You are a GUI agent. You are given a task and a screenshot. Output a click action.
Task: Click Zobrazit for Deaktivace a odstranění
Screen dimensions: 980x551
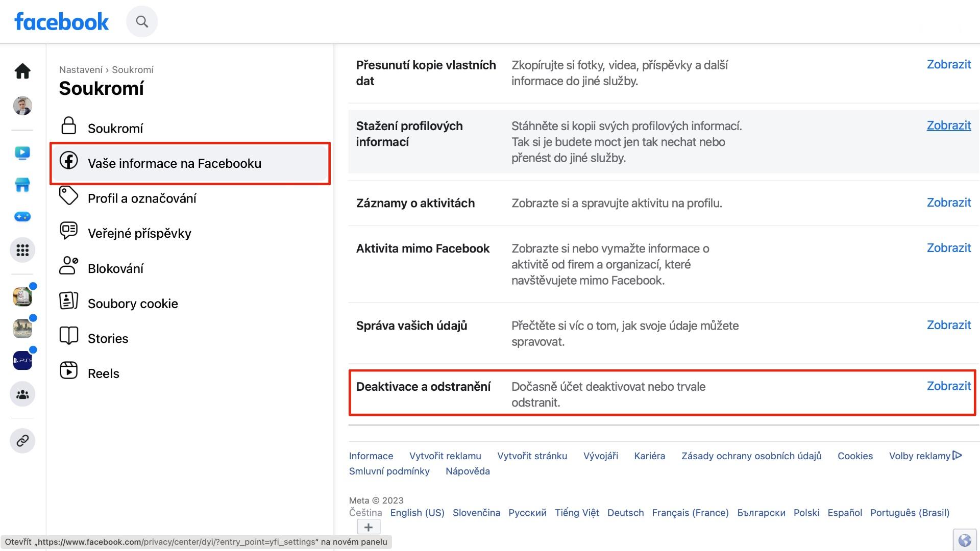click(949, 386)
